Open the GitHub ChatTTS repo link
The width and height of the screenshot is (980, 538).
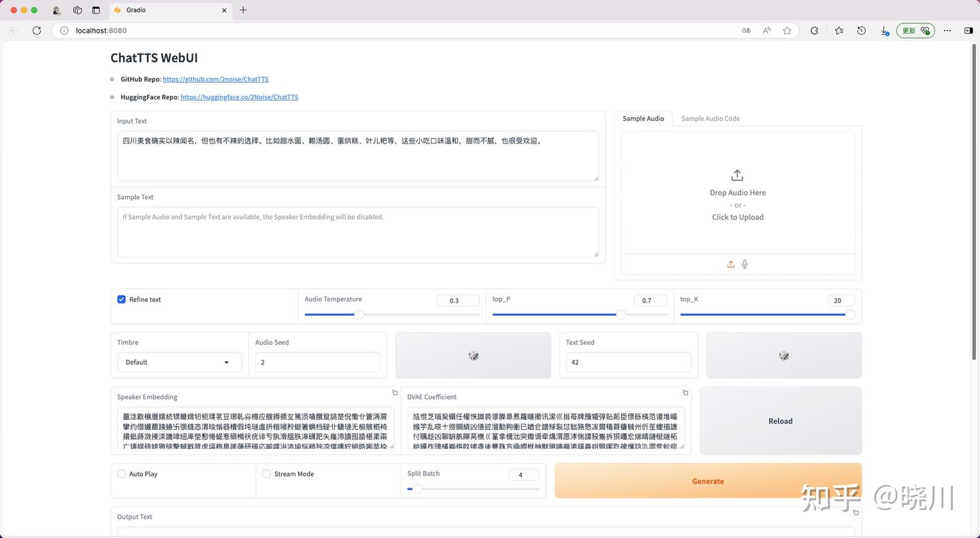(x=216, y=80)
